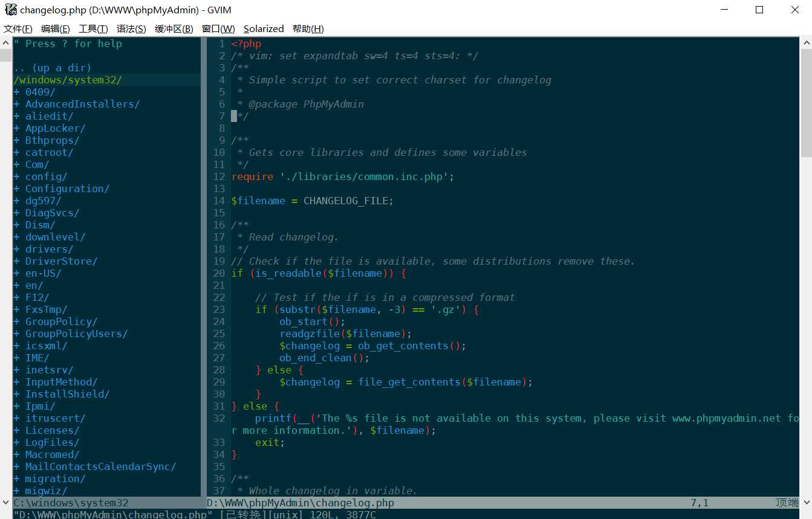Expand the DiagSvcs/ folder plus sign
The image size is (812, 519).
[x=16, y=213]
